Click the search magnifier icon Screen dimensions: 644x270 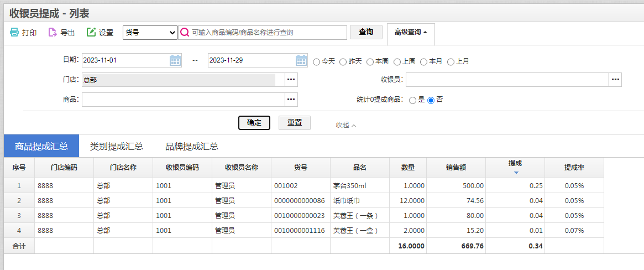(x=185, y=33)
